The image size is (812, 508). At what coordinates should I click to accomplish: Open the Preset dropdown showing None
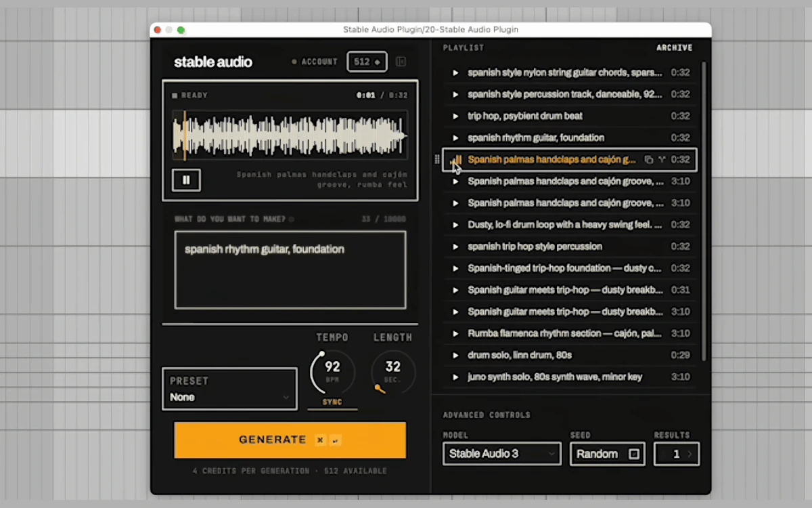(x=229, y=389)
